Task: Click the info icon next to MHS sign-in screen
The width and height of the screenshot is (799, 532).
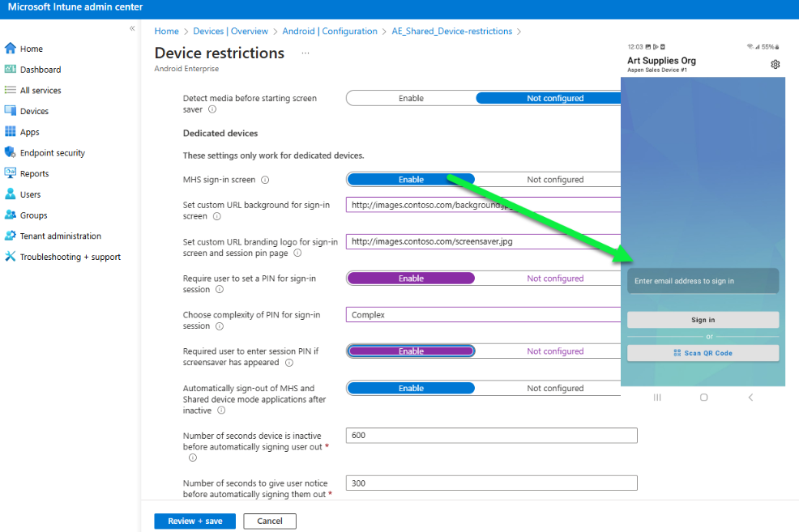Action: click(265, 180)
